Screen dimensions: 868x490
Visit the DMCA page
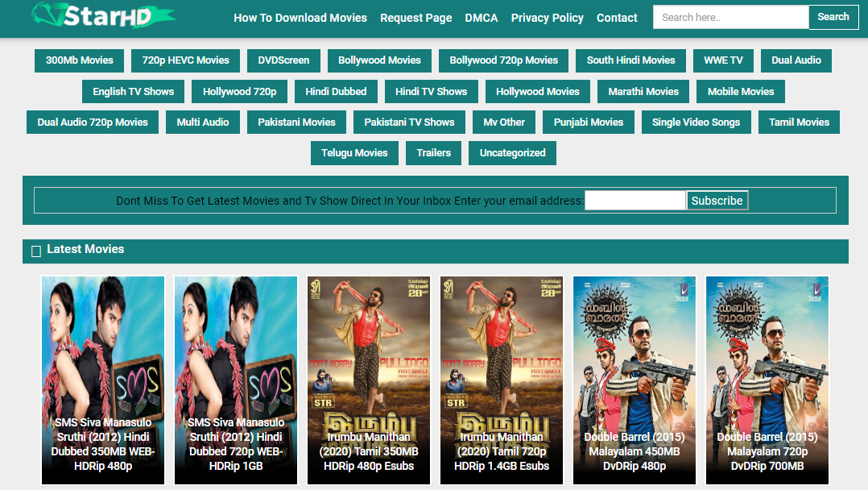481,18
